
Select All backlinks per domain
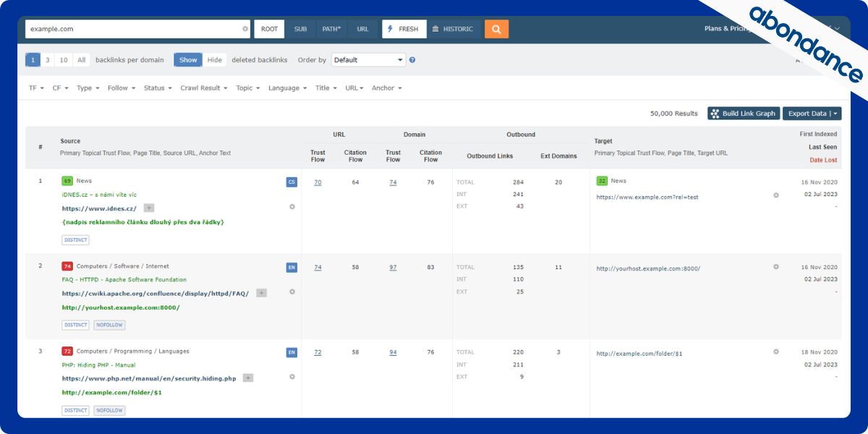(x=82, y=60)
